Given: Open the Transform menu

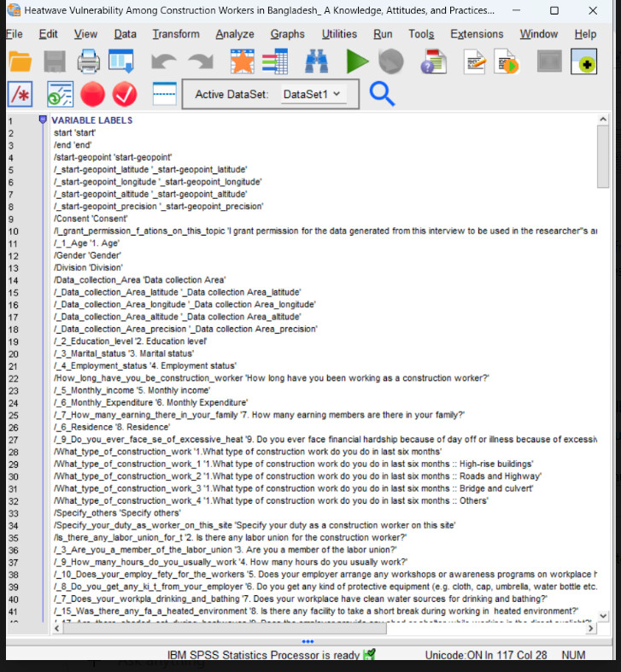Looking at the screenshot, I should tap(175, 34).
